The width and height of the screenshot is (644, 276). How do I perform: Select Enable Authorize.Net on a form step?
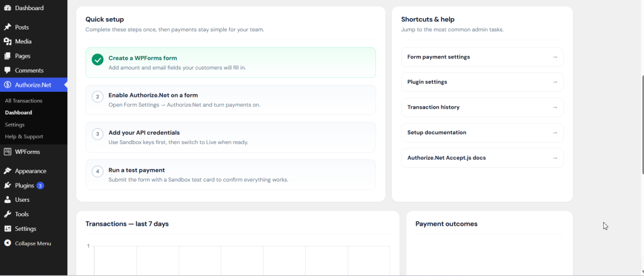coord(230,100)
